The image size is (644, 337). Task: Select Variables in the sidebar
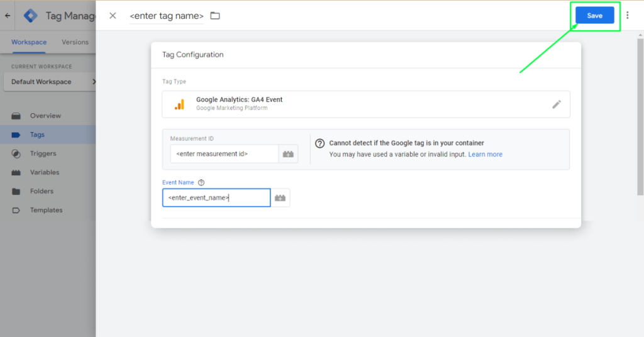click(44, 172)
